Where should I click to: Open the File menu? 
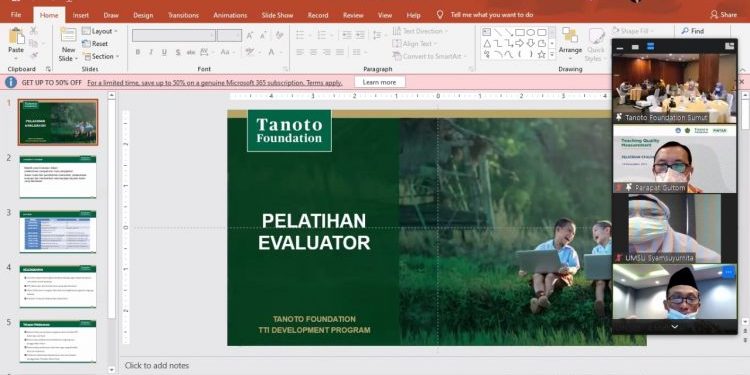[x=16, y=15]
